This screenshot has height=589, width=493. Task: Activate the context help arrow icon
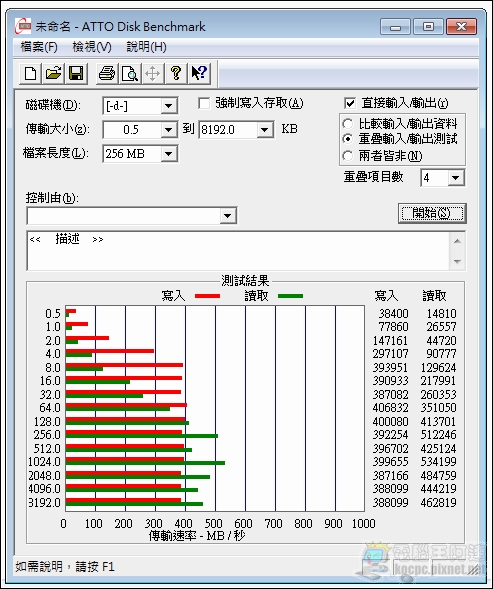(x=199, y=73)
